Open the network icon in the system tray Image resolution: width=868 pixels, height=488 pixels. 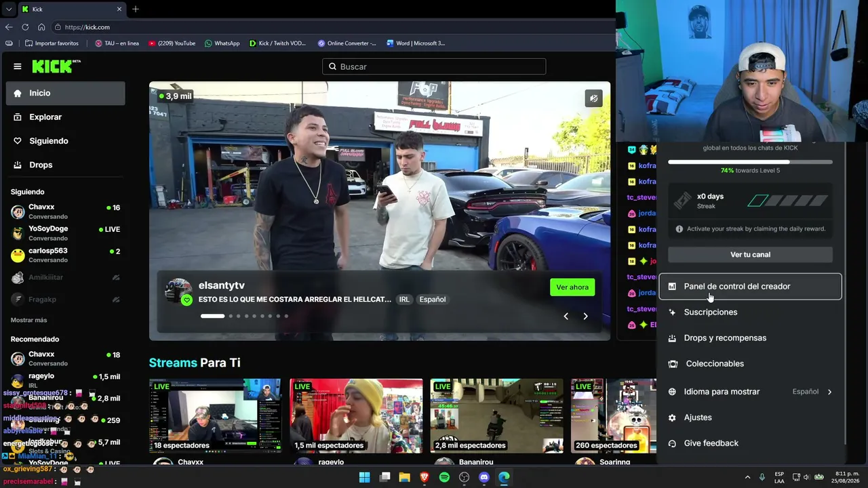coord(796,477)
